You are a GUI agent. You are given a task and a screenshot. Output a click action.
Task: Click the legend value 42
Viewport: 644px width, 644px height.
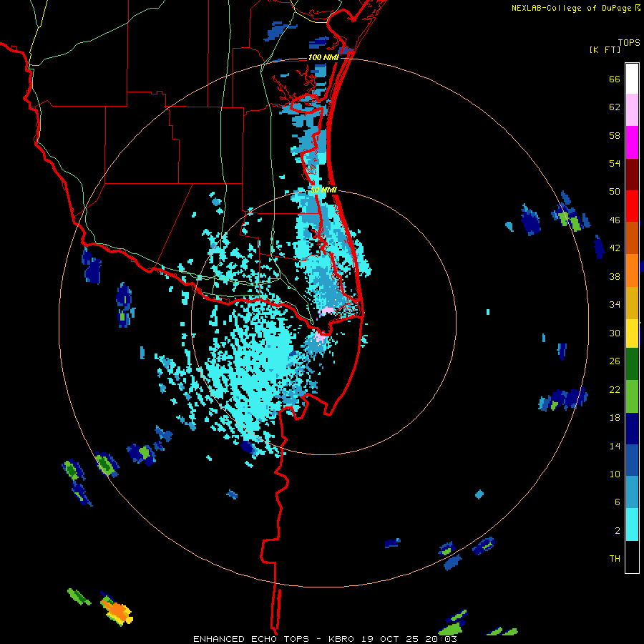tap(615, 248)
